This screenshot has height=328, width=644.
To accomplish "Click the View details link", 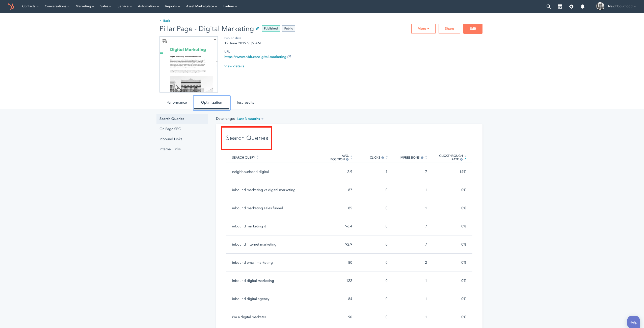I will (234, 66).
